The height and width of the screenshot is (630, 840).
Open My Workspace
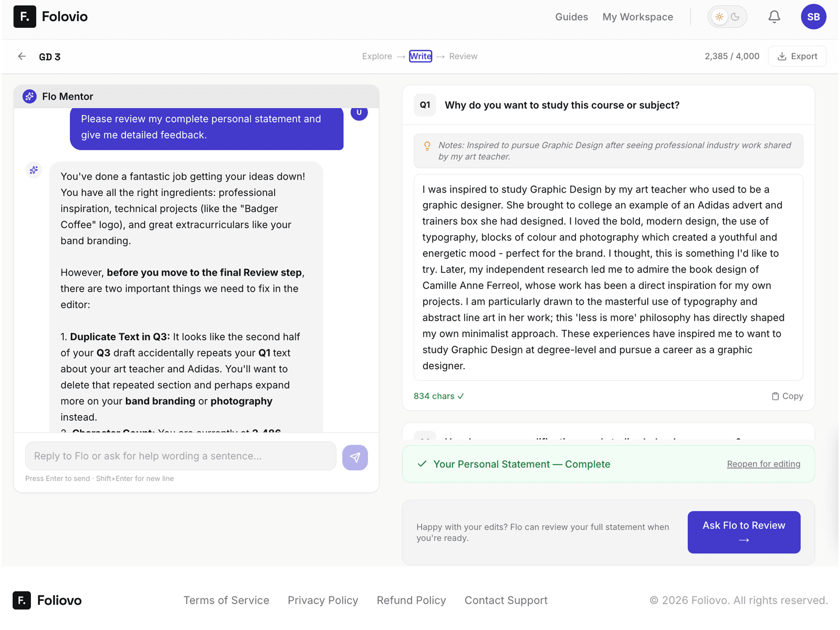pos(637,17)
